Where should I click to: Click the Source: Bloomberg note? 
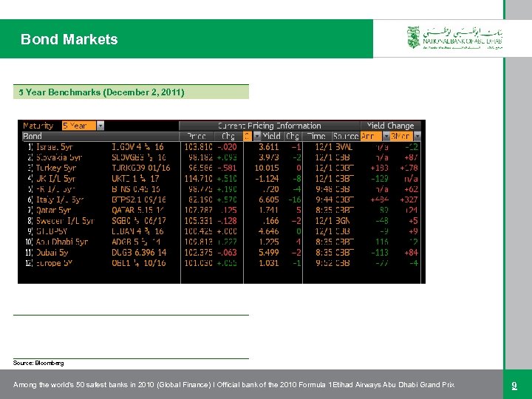(x=38, y=363)
